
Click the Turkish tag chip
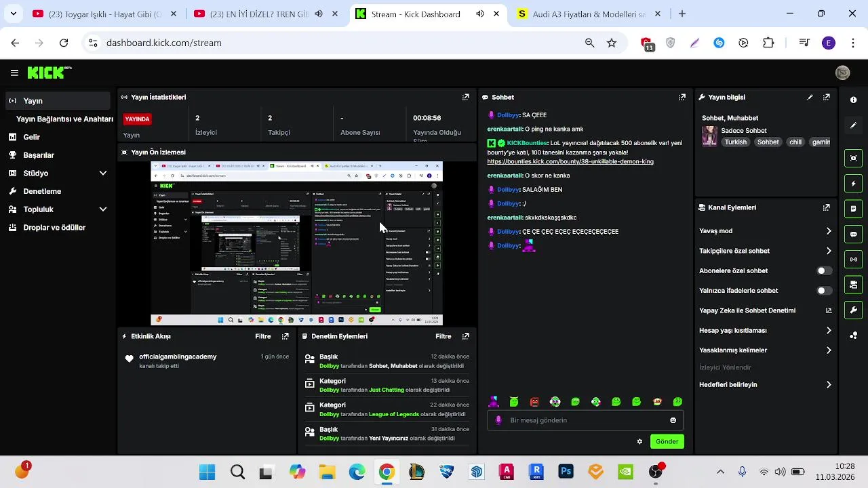pyautogui.click(x=735, y=142)
